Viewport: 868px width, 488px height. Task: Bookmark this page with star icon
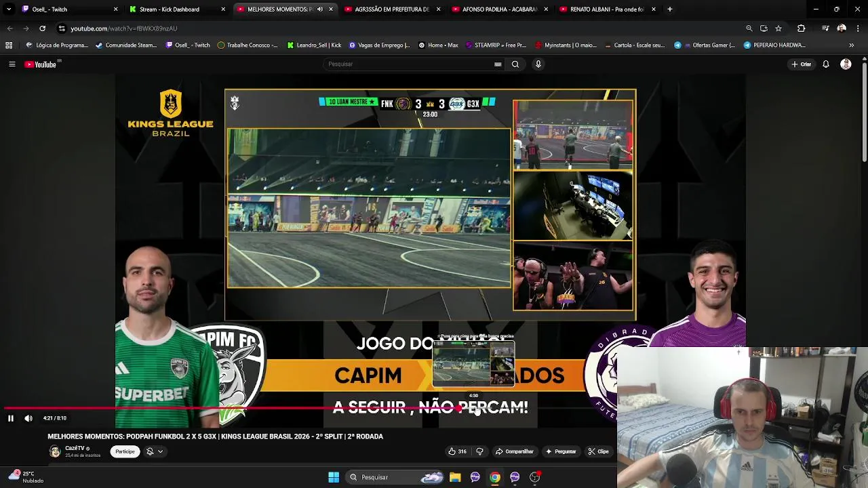778,28
